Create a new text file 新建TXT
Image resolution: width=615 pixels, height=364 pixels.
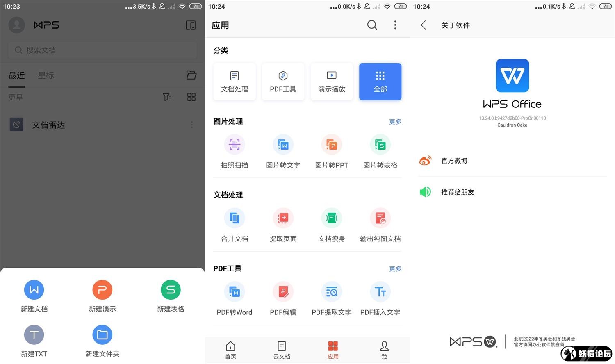pos(34,341)
